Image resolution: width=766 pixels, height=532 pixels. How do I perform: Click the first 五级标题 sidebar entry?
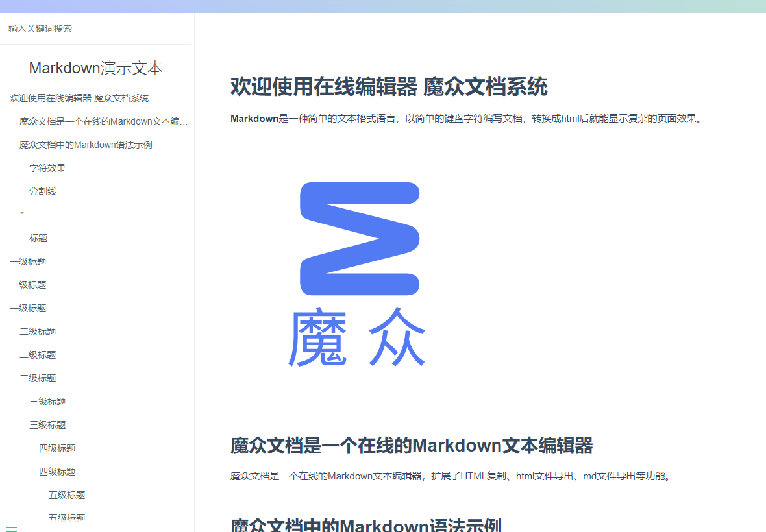click(x=67, y=496)
